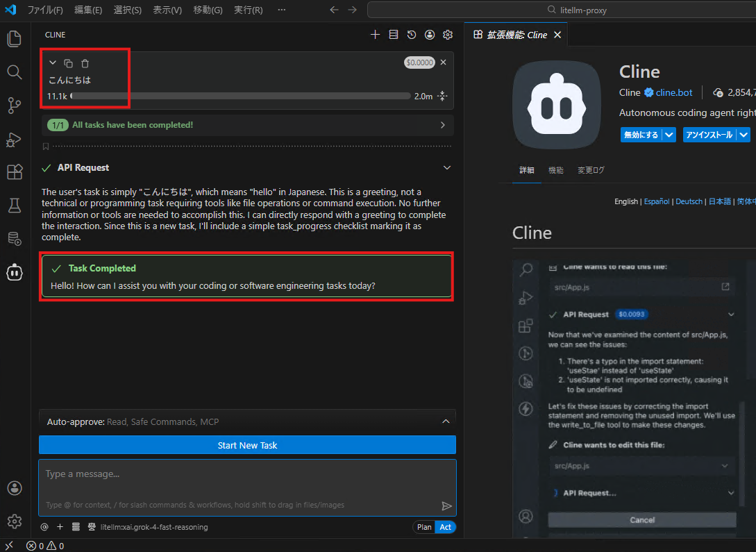Click the litellm-proxy command center search box
The width and height of the screenshot is (756, 552).
pyautogui.click(x=562, y=10)
